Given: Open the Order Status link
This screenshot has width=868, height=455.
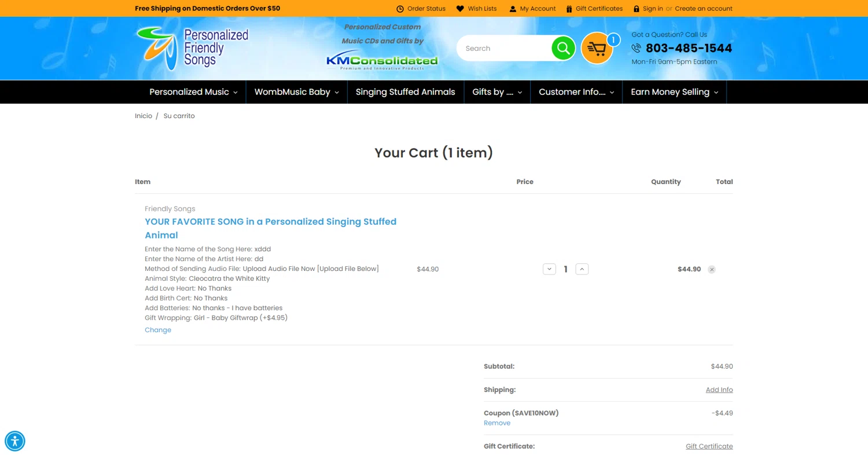Looking at the screenshot, I should [x=426, y=9].
